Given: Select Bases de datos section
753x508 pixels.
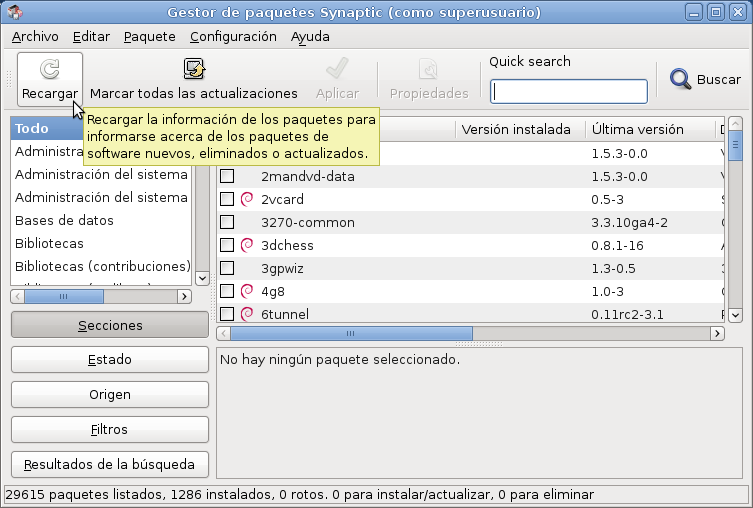Looking at the screenshot, I should 101,220.
